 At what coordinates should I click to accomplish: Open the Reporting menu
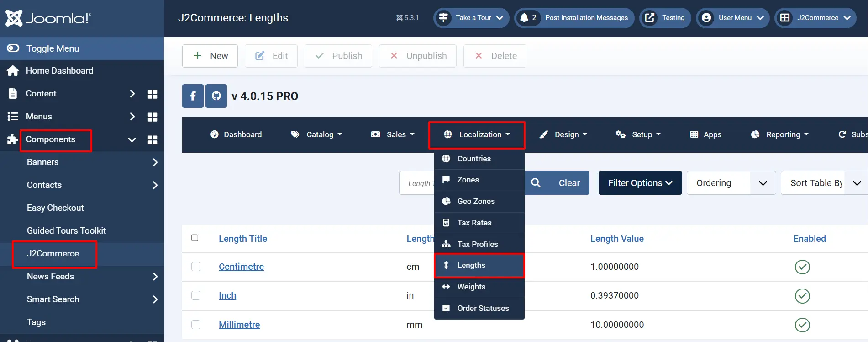779,134
